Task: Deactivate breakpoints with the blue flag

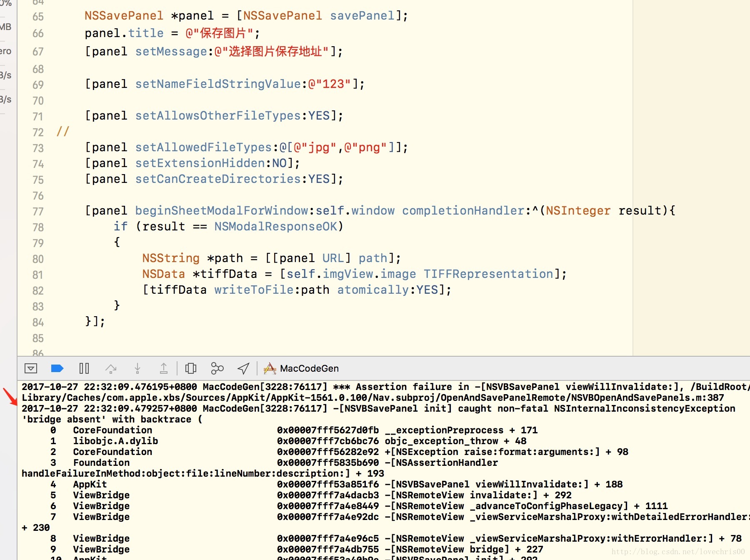Action: [x=57, y=368]
